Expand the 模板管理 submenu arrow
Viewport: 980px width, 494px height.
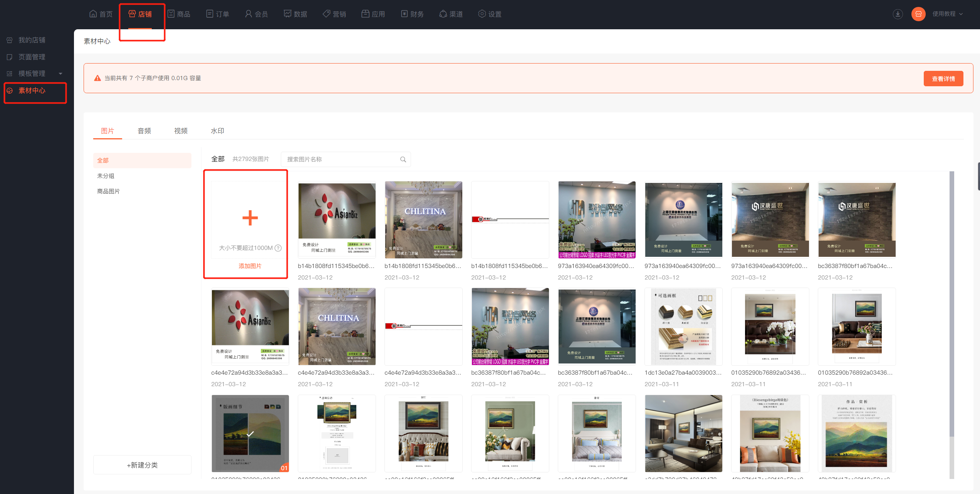[60, 74]
